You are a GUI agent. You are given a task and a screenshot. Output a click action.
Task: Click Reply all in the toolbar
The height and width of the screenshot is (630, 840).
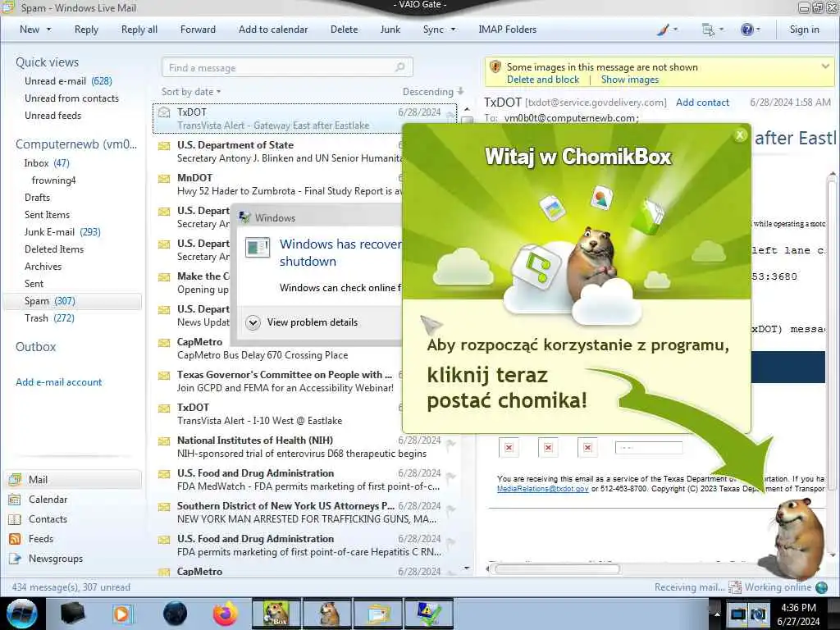(139, 30)
